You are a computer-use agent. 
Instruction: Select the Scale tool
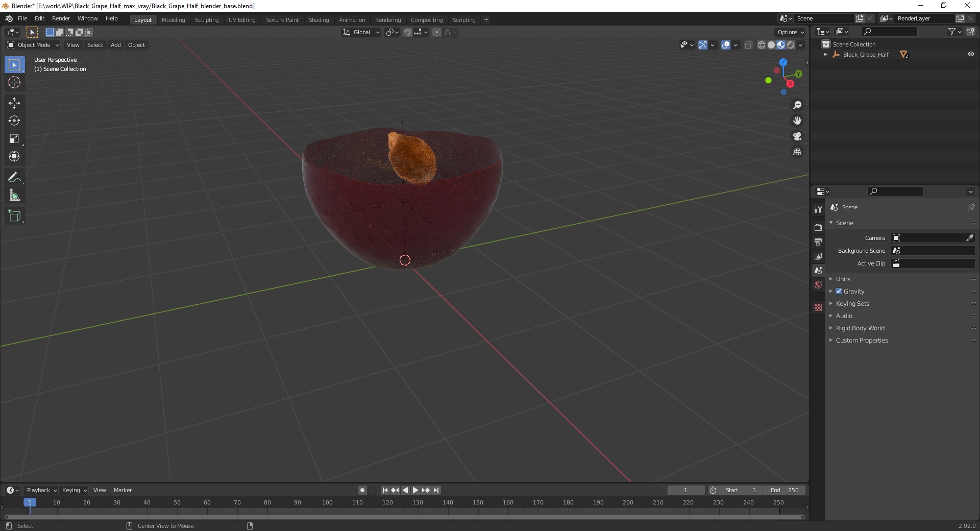(14, 138)
